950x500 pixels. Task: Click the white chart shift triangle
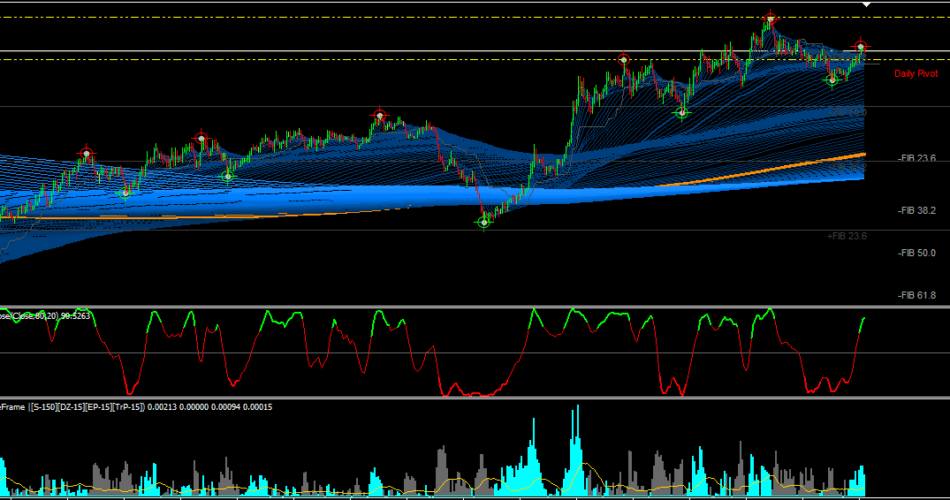pyautogui.click(x=866, y=5)
